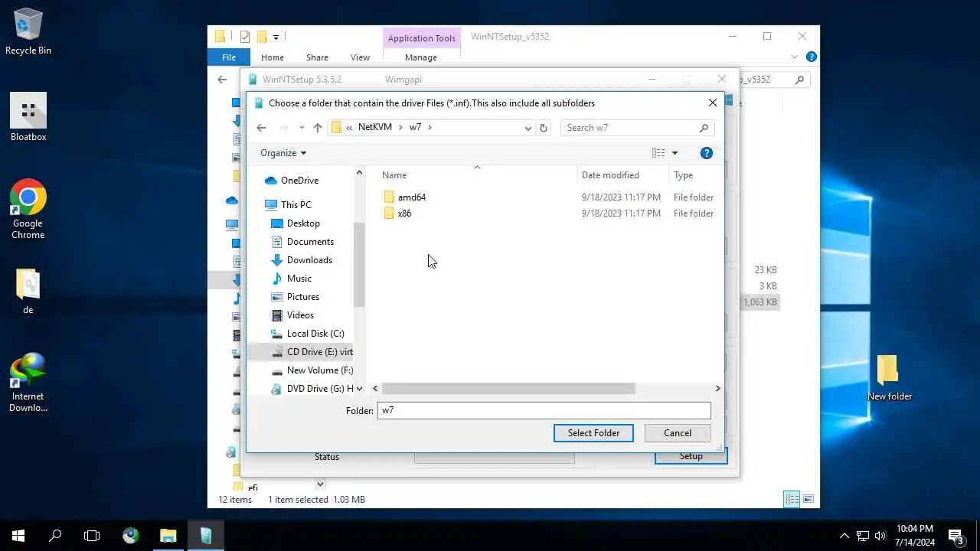Open Task View on the taskbar
The width and height of the screenshot is (980, 551).
[92, 536]
